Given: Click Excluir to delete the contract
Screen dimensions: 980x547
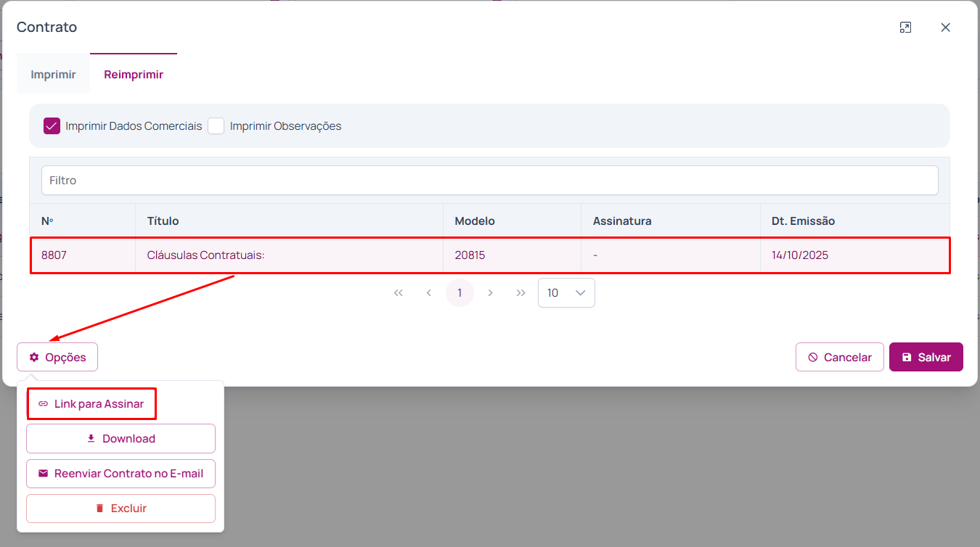Looking at the screenshot, I should click(x=121, y=509).
